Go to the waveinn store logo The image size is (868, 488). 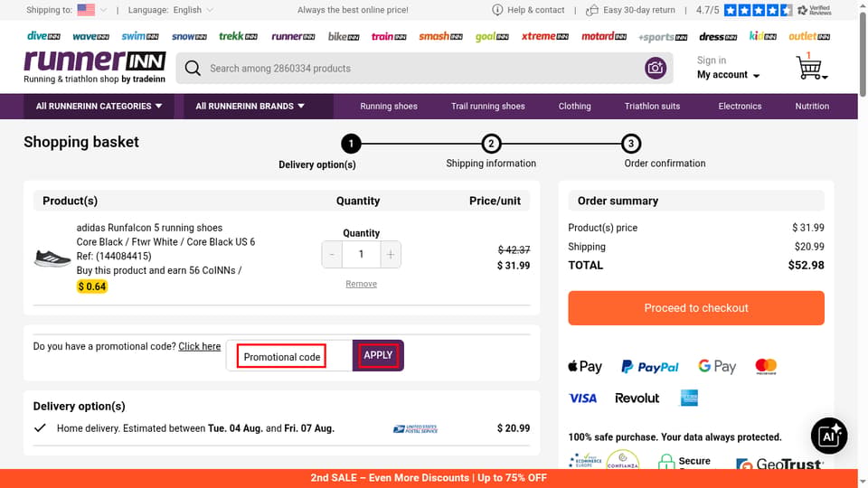pos(90,36)
